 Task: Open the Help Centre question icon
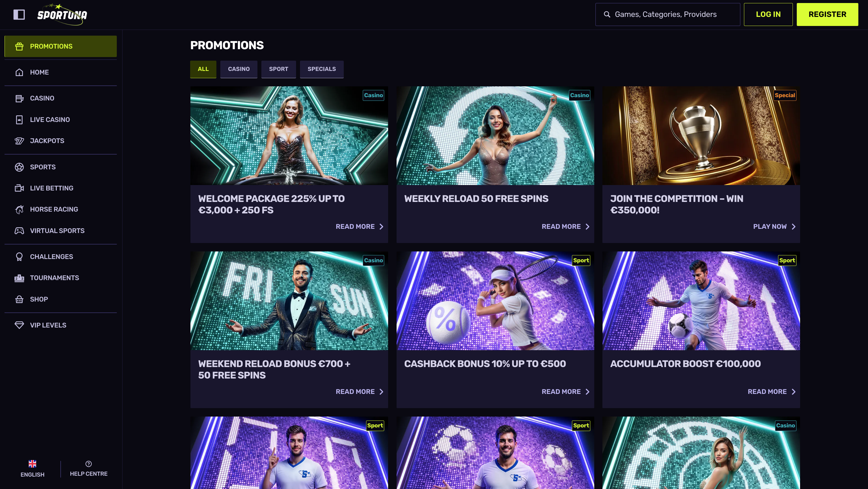pyautogui.click(x=89, y=464)
